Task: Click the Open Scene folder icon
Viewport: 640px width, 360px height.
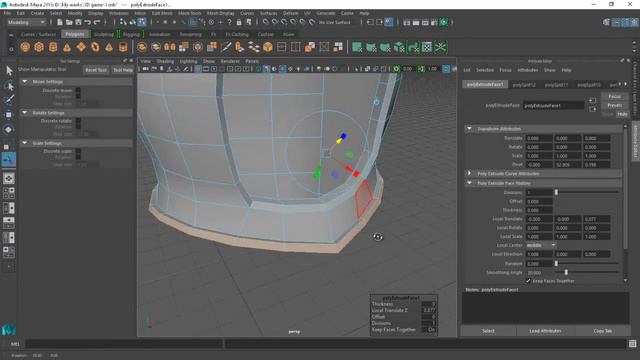Action: [x=69, y=22]
